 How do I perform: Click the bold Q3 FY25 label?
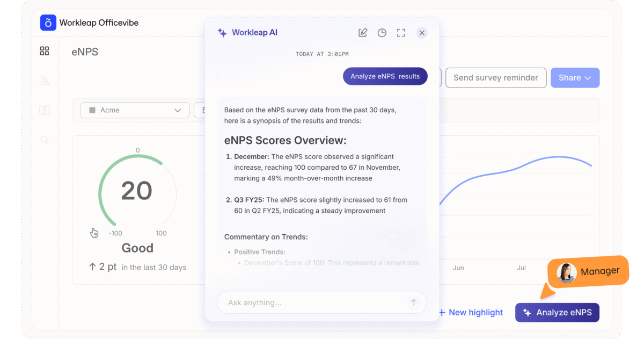click(249, 200)
